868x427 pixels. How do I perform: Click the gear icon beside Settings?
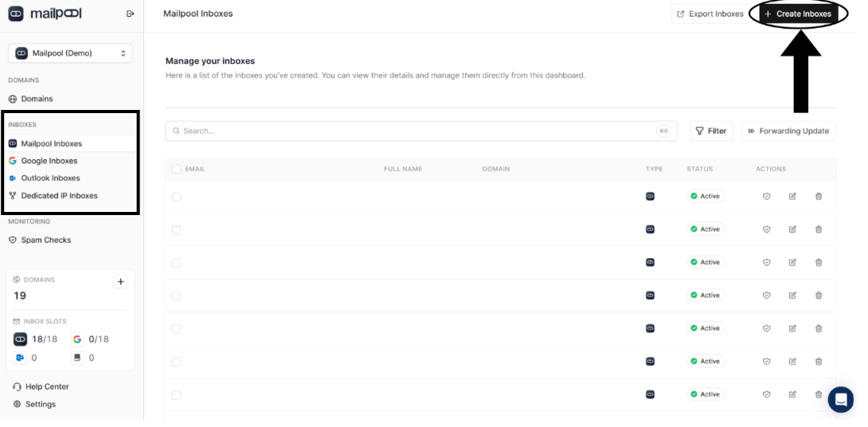[18, 404]
